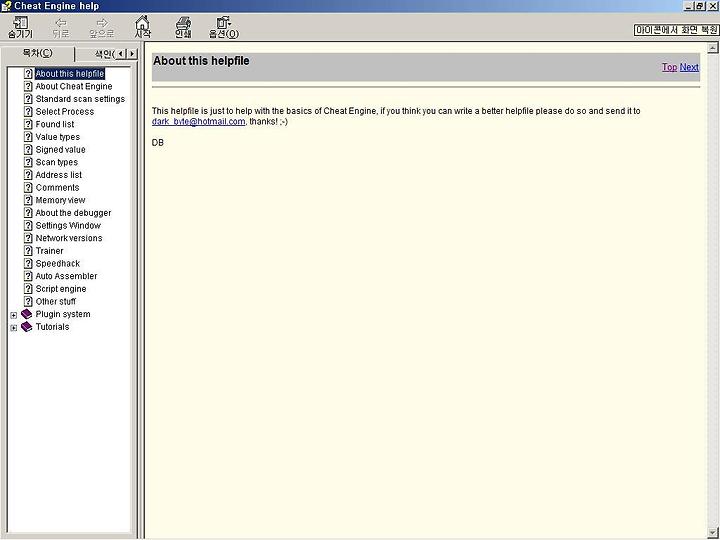Click the Cheat Engine help title bar icon
Screen dimensions: 720x540
[x=6, y=6]
